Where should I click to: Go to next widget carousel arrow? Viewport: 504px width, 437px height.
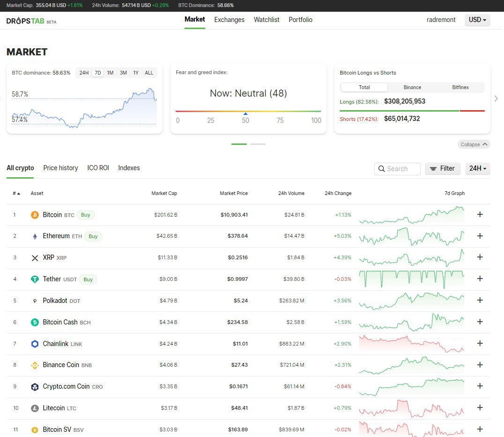[496, 98]
